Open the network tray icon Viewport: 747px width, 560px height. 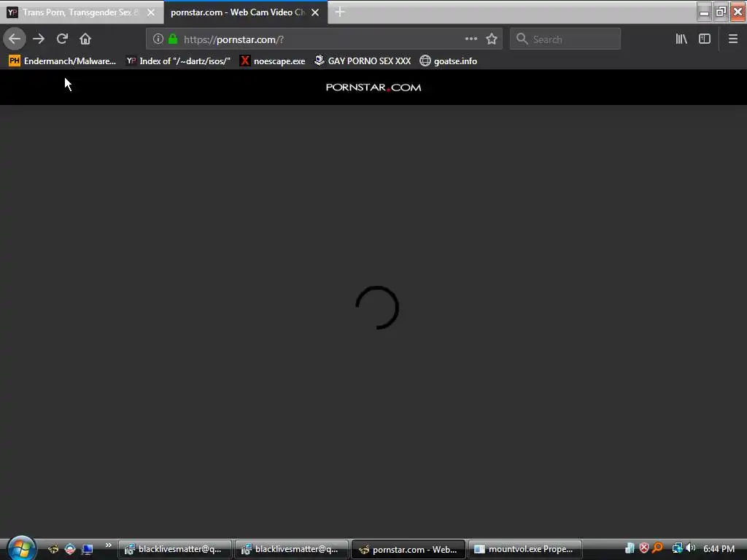pos(677,548)
